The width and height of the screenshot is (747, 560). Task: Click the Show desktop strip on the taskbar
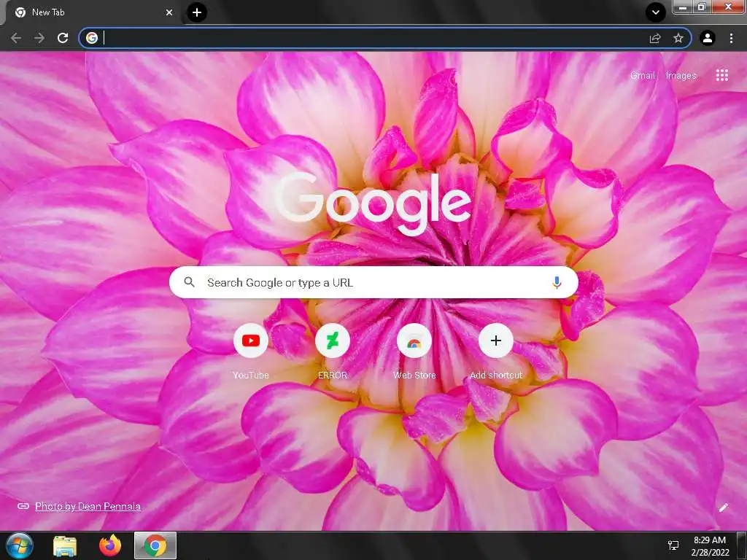click(742, 545)
